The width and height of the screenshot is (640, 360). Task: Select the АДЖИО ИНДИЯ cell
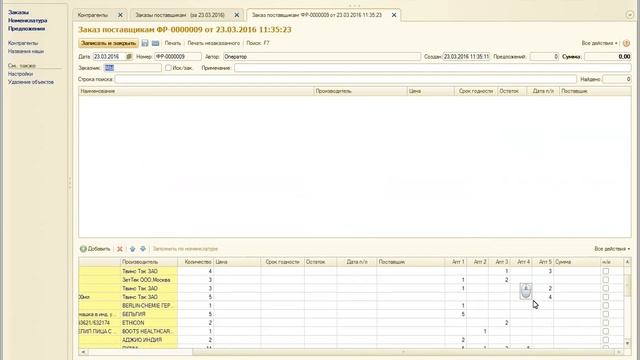149,340
